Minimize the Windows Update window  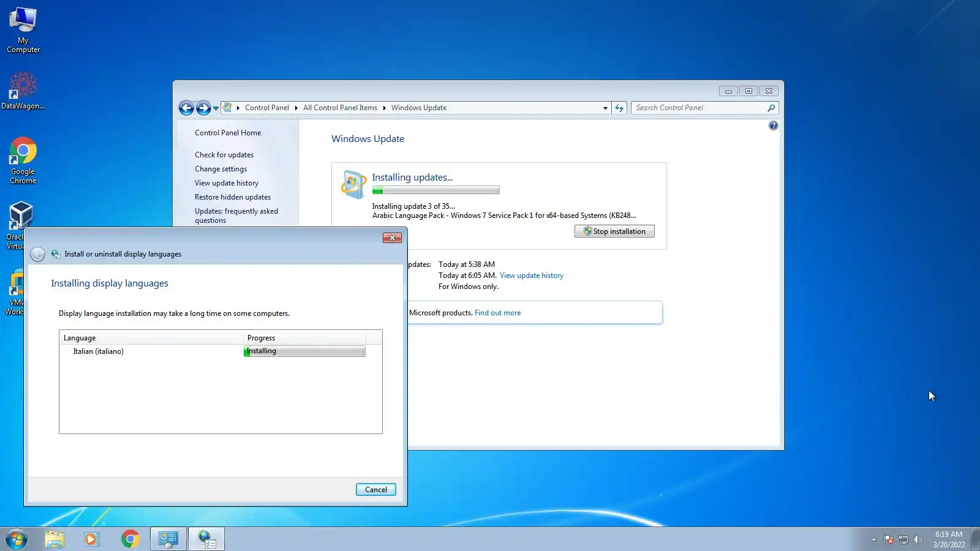(728, 91)
